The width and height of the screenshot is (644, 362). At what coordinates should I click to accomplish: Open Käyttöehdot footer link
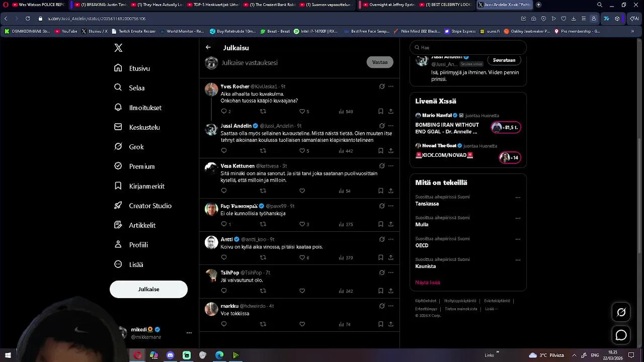(x=426, y=301)
